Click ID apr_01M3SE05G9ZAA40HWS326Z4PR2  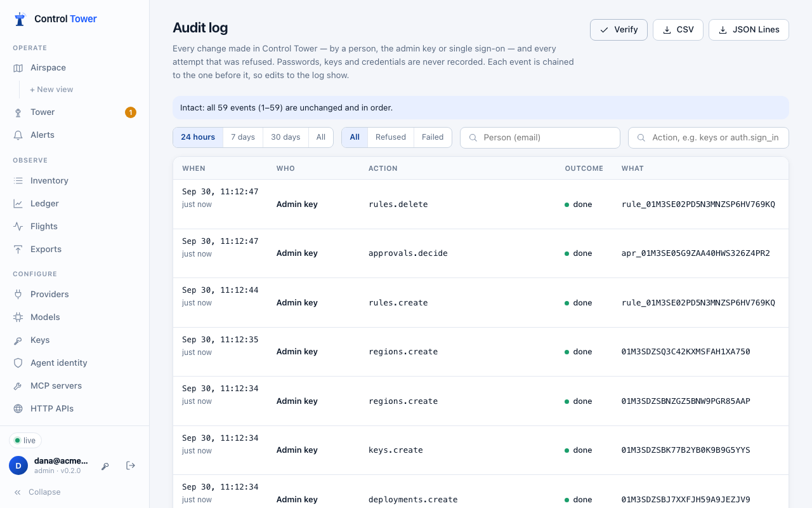[x=696, y=253]
